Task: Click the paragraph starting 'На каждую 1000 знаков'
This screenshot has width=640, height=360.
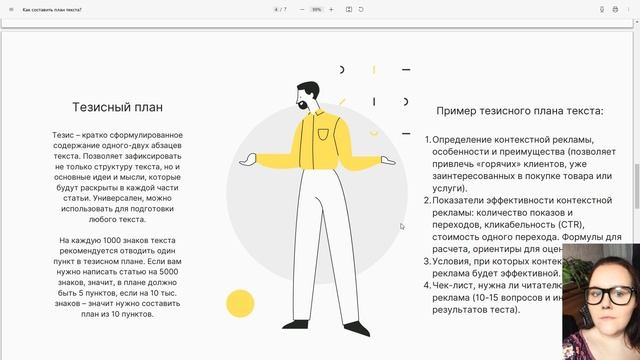Action: coord(118,277)
